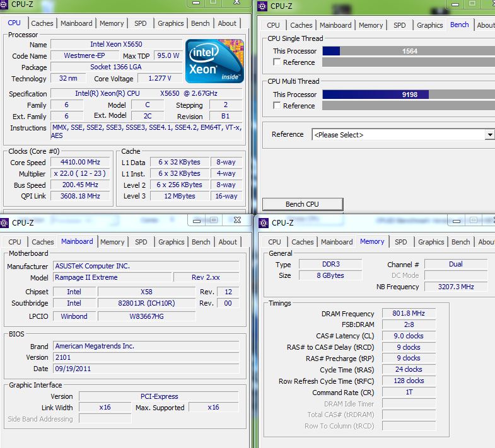495x448 pixels.
Task: Click the CPU-Z app icon in Bench window title
Action: [262, 6]
